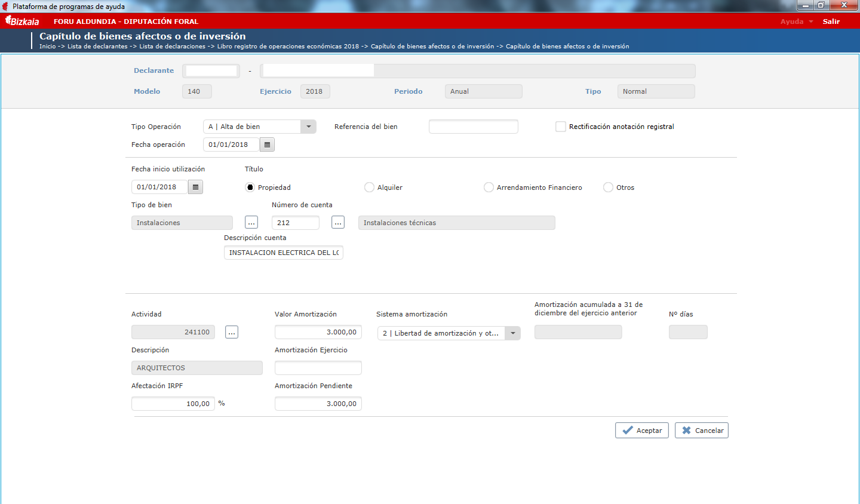Click the Nº días field

688,332
